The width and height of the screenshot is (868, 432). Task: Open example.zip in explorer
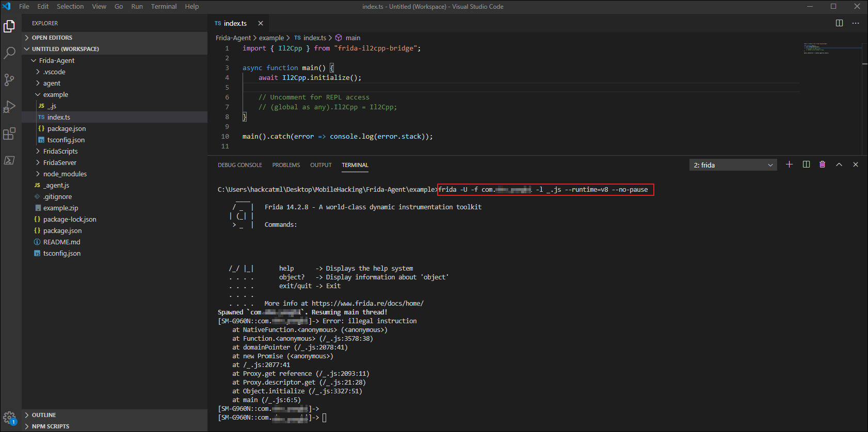point(115,208)
